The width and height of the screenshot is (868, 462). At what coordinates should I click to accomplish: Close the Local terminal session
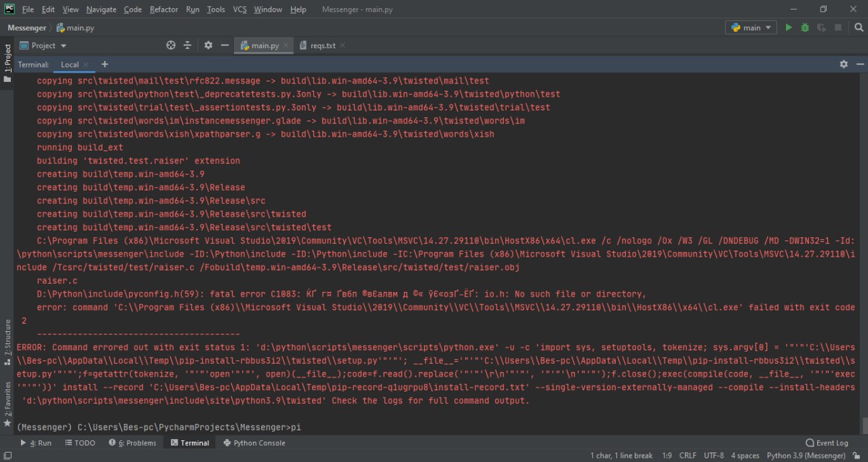click(87, 64)
